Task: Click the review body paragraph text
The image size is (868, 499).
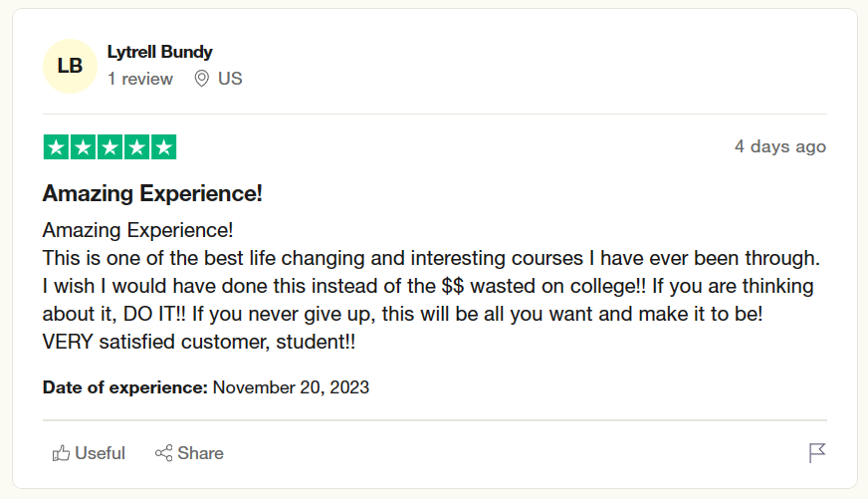Action: coord(428,286)
